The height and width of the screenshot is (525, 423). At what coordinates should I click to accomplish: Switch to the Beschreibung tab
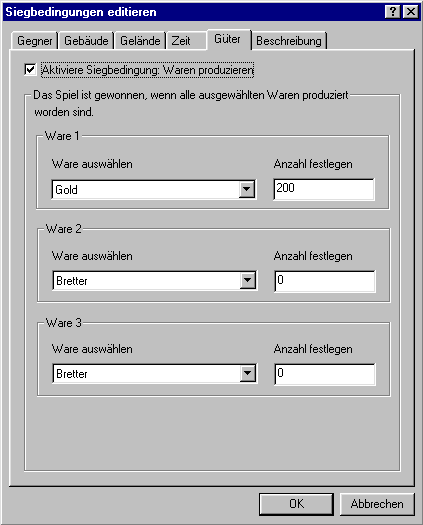coord(289,41)
